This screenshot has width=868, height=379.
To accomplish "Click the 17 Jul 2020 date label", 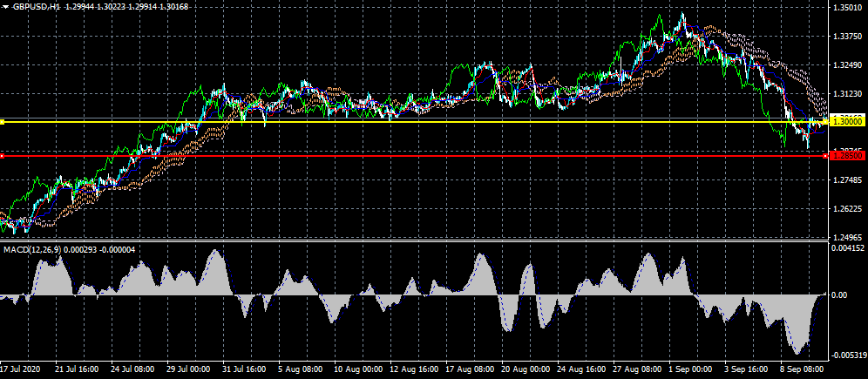I will (x=19, y=369).
